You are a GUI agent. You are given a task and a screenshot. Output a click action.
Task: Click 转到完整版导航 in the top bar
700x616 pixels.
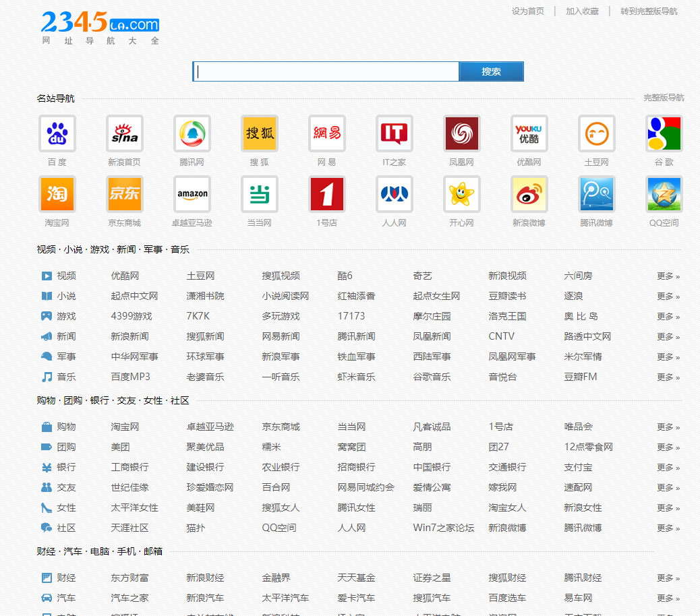tap(649, 11)
